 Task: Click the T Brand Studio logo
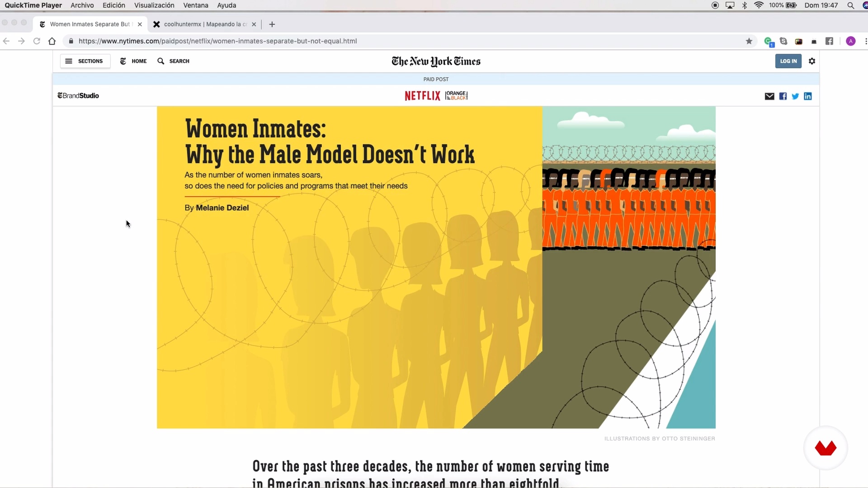[78, 96]
